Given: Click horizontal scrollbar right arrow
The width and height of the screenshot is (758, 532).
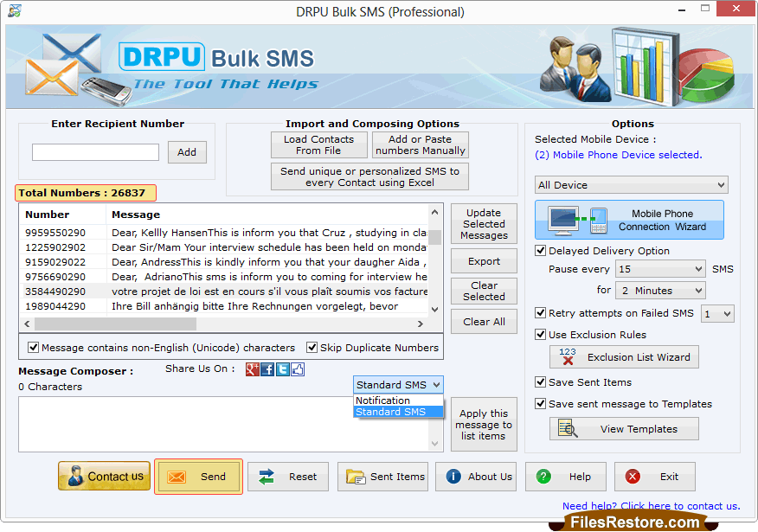Looking at the screenshot, I should pos(420,324).
